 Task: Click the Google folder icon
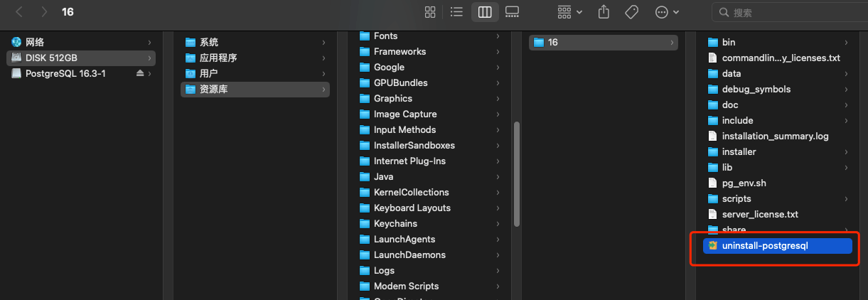pos(365,68)
